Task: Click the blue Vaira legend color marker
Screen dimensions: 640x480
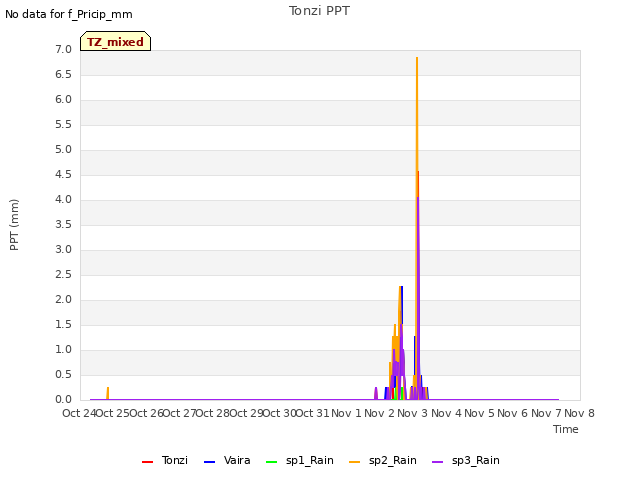Action: pos(209,462)
